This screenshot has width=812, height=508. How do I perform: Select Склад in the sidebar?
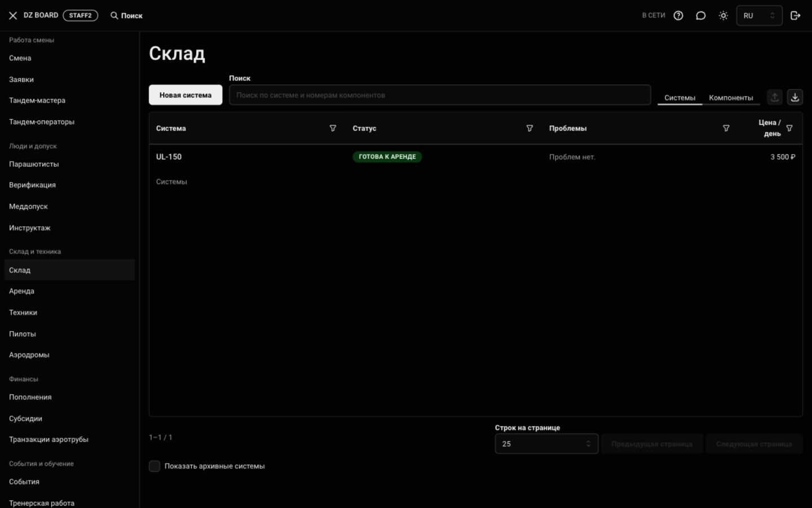click(x=69, y=270)
